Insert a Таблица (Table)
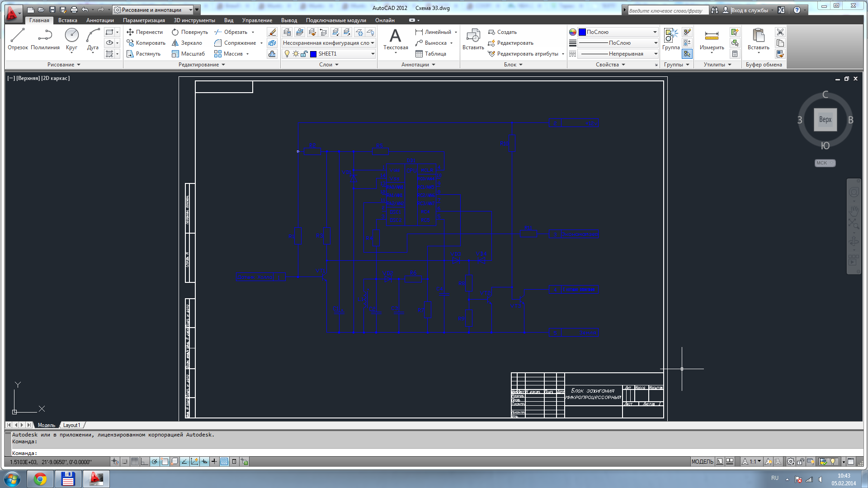 (x=430, y=54)
